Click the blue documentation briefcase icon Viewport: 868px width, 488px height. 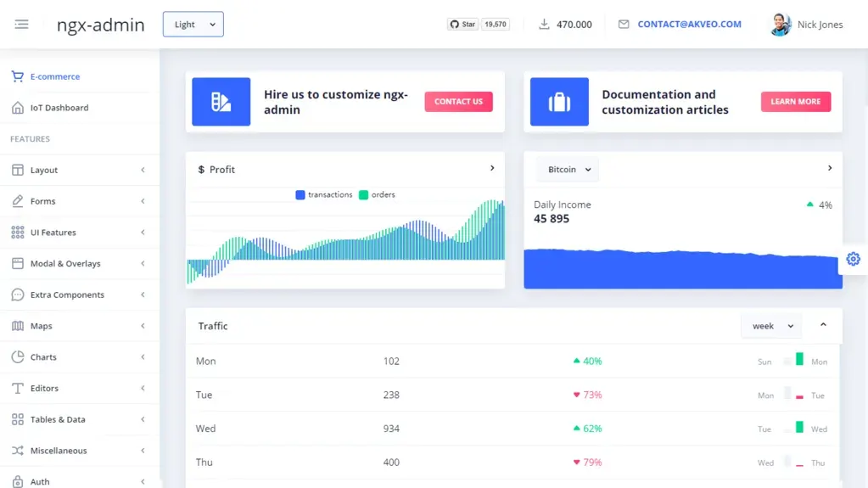tap(559, 101)
